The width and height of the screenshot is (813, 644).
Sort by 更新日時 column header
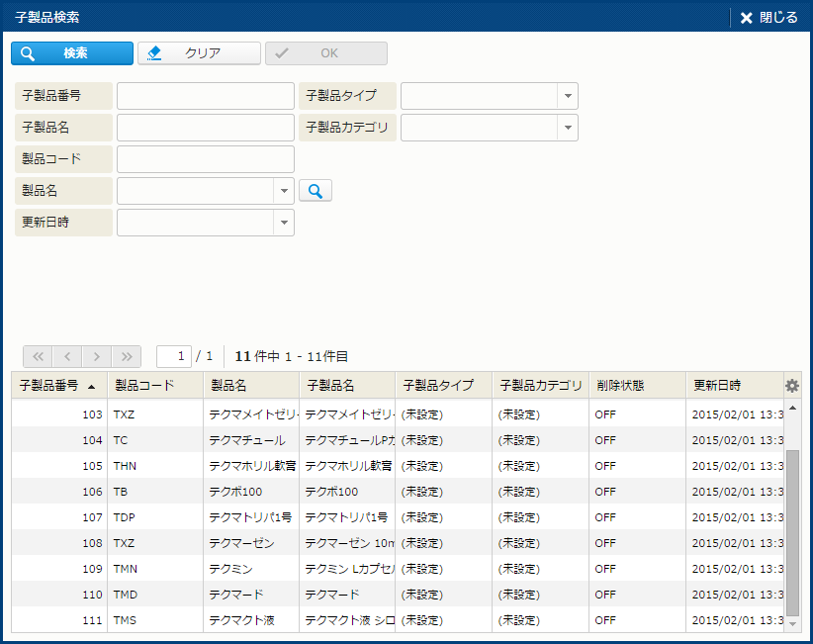click(x=732, y=386)
